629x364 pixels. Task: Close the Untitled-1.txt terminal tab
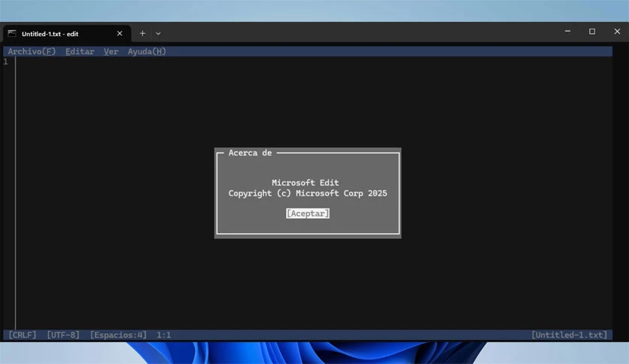pos(120,34)
